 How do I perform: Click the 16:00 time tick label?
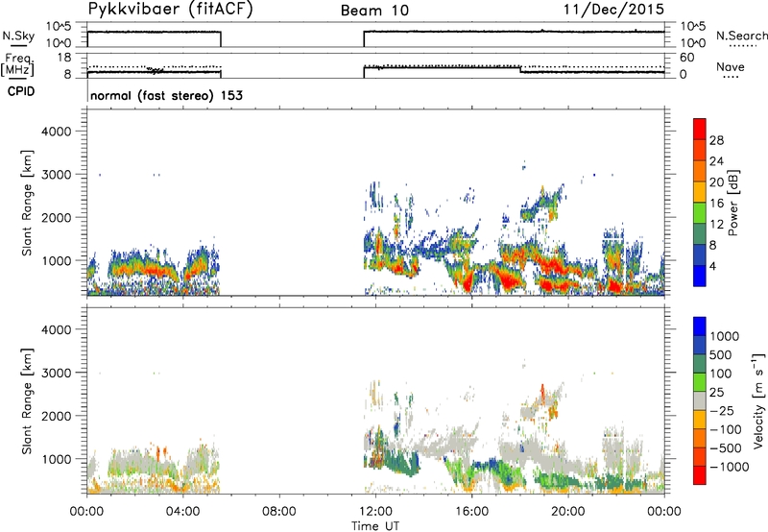click(x=471, y=512)
